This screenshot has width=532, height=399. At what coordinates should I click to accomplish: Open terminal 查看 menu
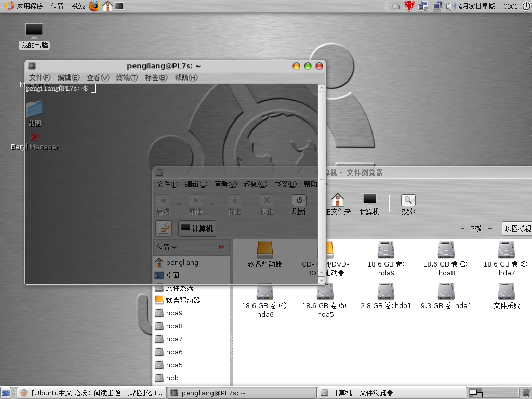click(x=98, y=78)
